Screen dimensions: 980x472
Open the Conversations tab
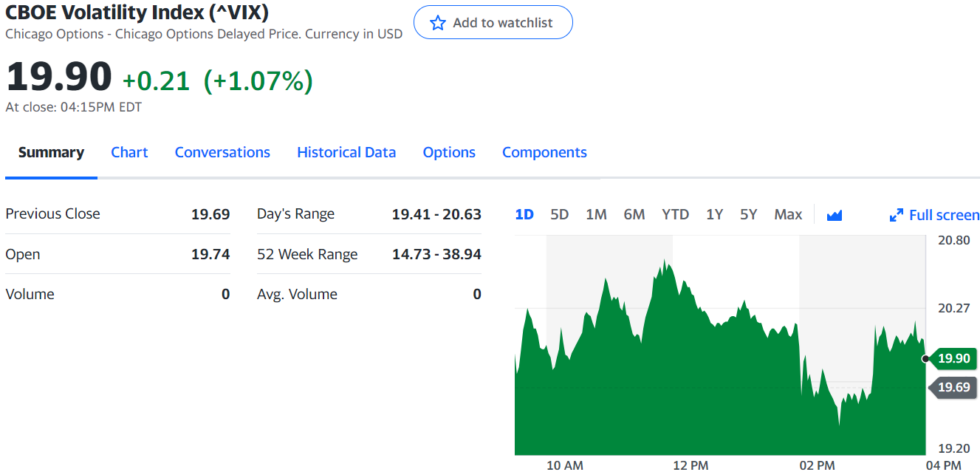pos(222,152)
